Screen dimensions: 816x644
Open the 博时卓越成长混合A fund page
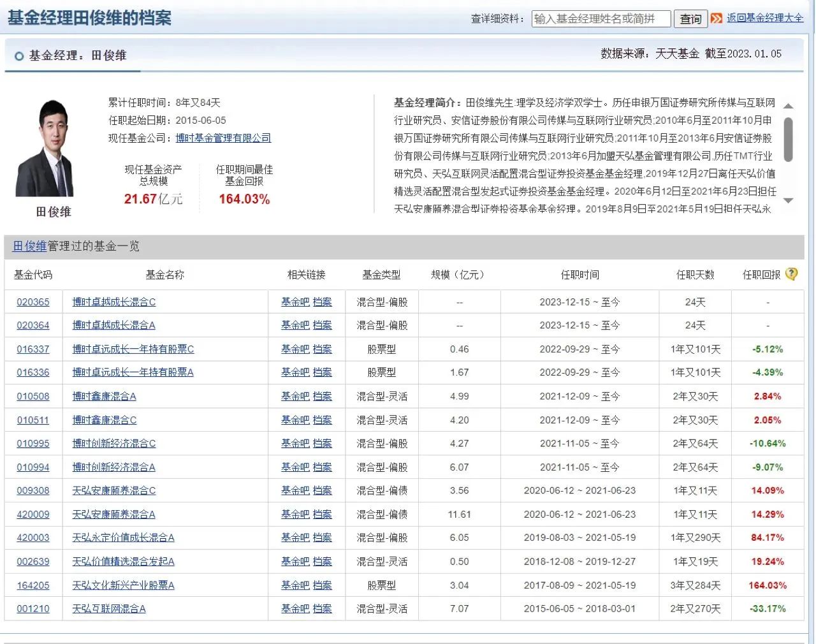click(x=113, y=325)
